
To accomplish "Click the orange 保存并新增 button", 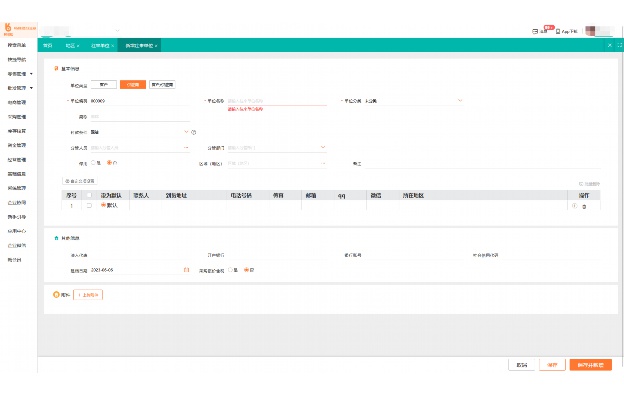I will 591,365.
